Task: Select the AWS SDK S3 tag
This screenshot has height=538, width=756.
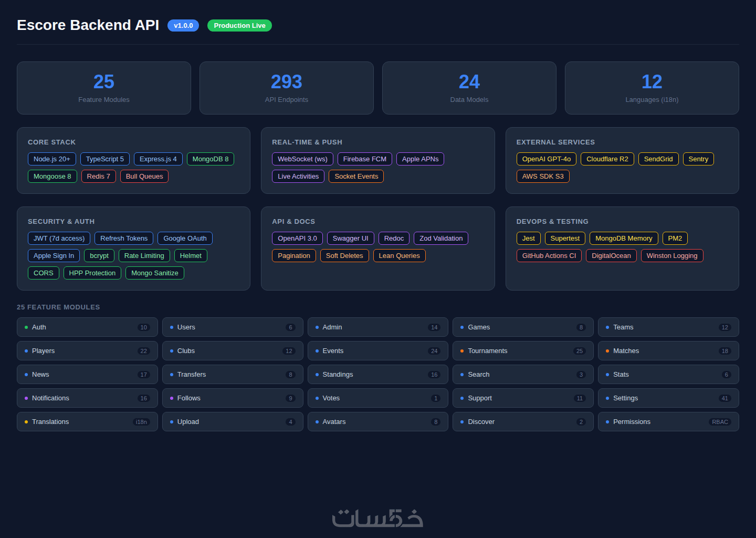Action: click(x=543, y=176)
